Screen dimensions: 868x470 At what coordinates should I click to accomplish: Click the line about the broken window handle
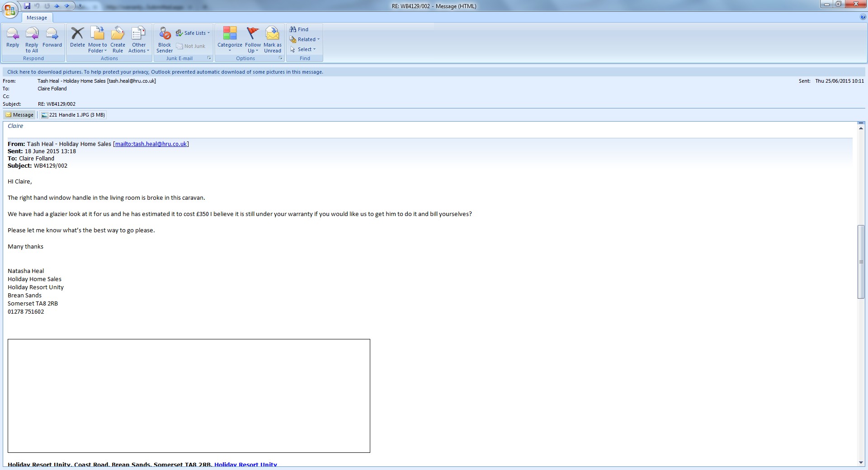[x=106, y=198]
